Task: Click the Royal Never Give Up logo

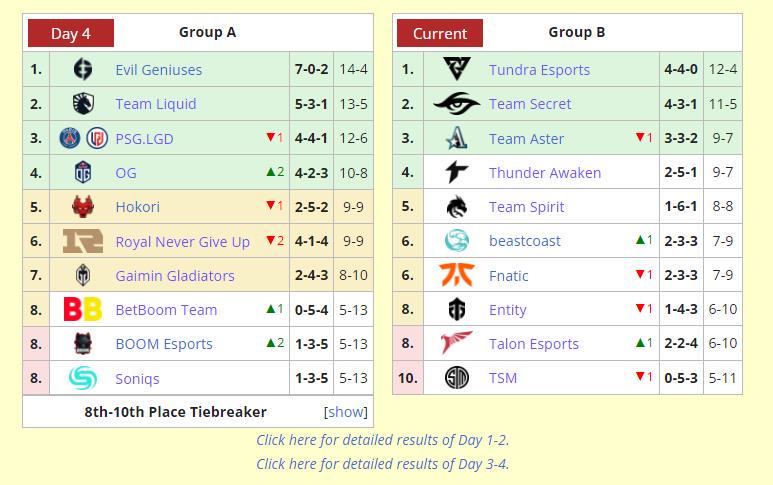Action: pos(83,241)
